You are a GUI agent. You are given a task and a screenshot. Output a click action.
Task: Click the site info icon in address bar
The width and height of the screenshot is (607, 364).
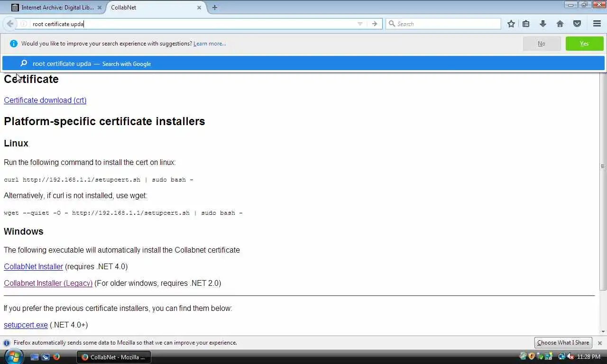point(24,24)
